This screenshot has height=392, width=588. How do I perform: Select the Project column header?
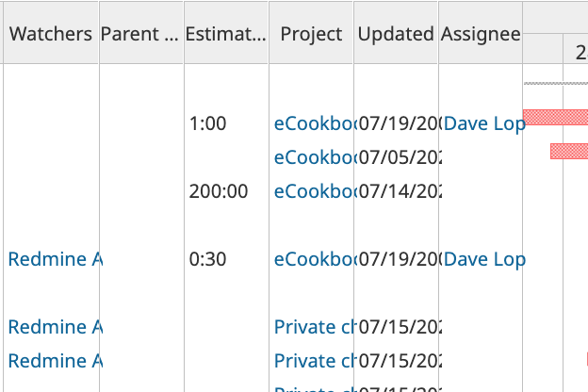point(311,34)
